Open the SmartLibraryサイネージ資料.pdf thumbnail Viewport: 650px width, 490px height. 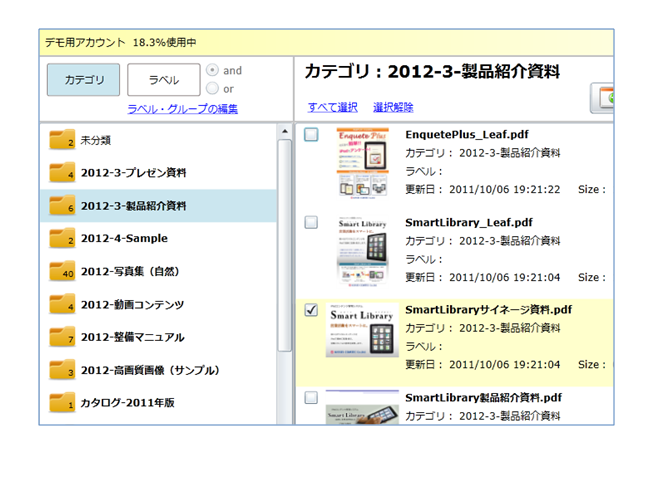[x=362, y=330]
